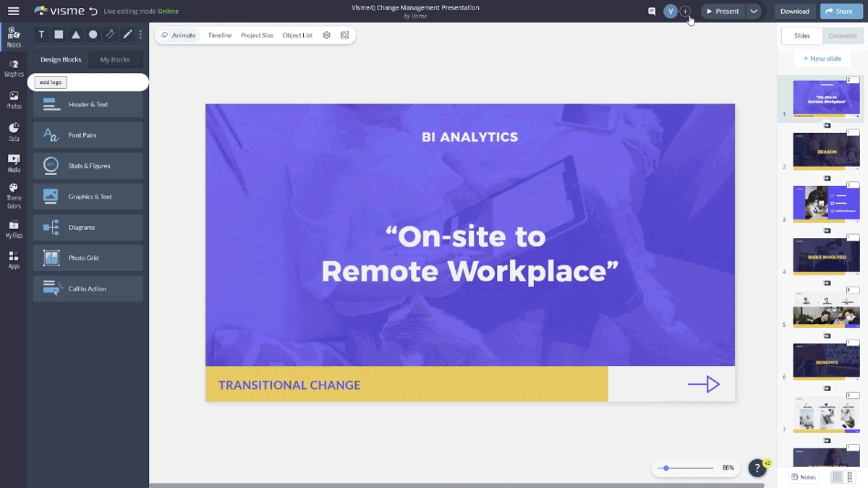
Task: Select the pen draw tool
Action: coord(127,35)
